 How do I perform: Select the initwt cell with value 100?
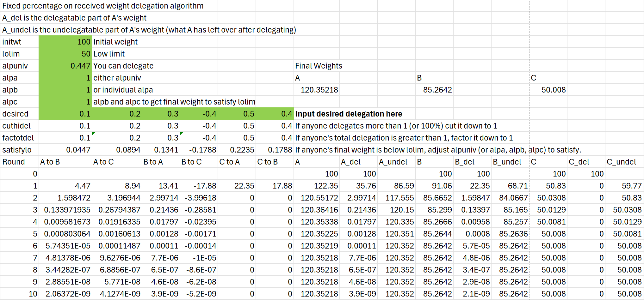tap(65, 42)
